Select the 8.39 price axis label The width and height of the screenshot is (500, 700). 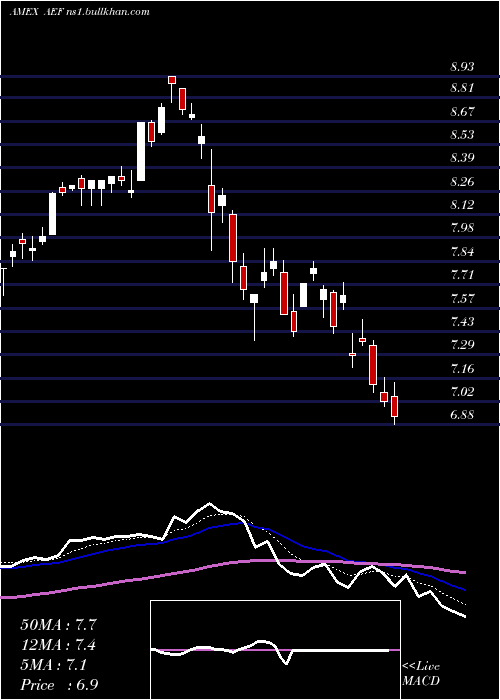click(x=462, y=158)
